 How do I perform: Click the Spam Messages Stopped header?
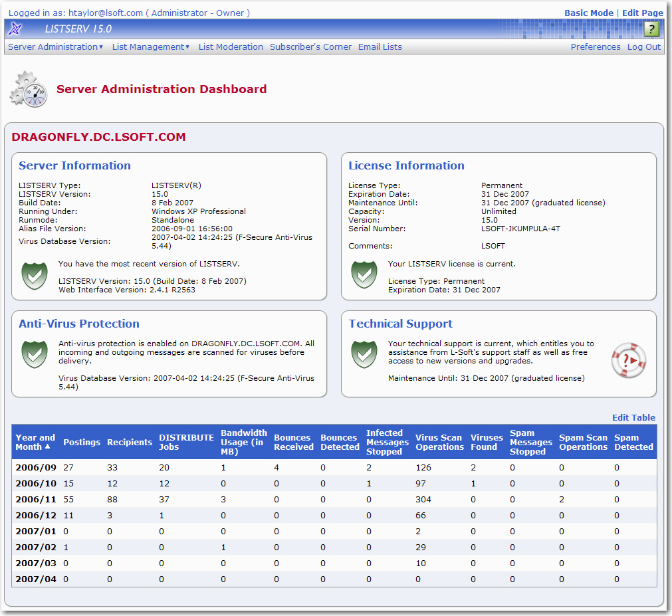[531, 442]
